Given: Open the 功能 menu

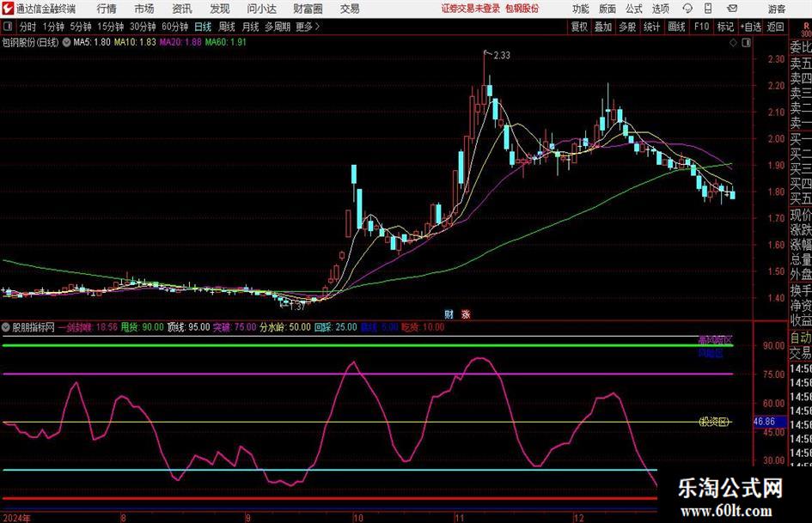Looking at the screenshot, I should (x=581, y=9).
